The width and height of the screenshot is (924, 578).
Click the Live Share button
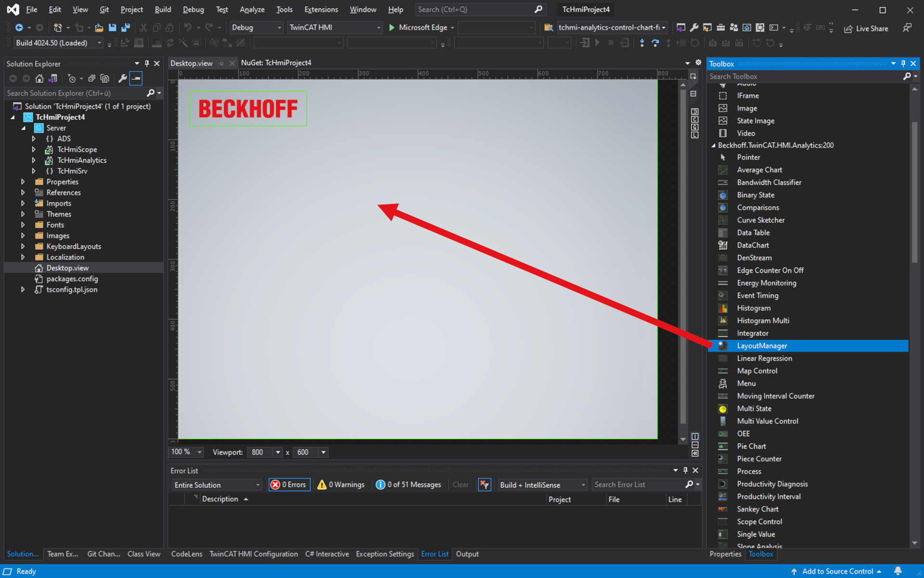866,28
